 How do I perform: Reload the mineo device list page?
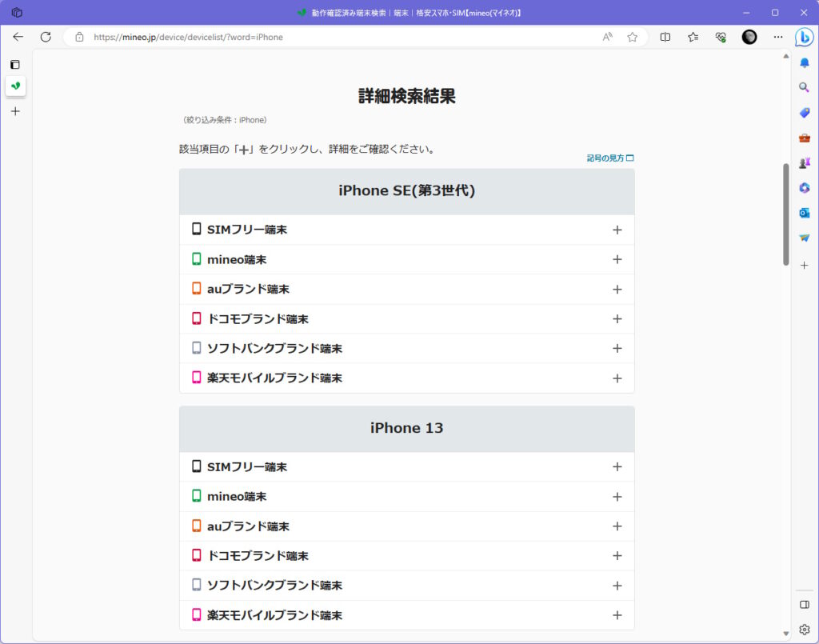point(46,37)
